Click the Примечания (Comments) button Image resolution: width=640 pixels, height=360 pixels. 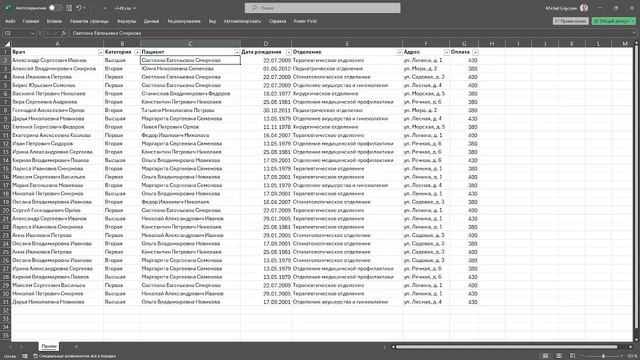coord(570,21)
